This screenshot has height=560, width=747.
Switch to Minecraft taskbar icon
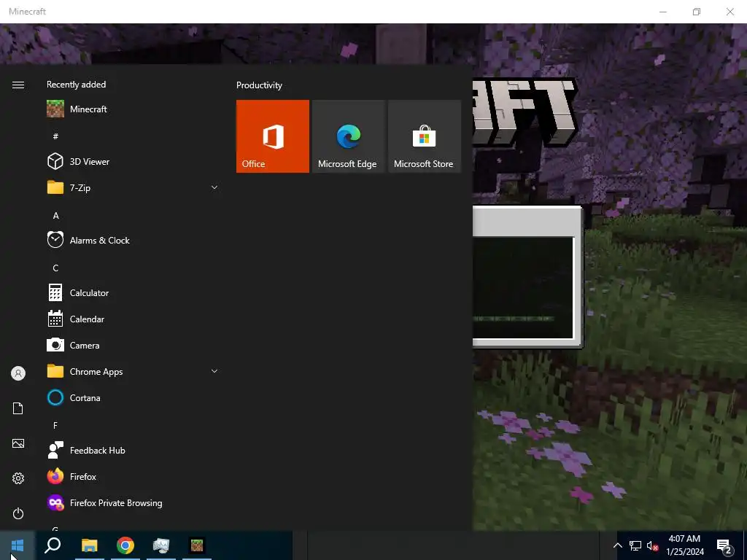point(197,545)
